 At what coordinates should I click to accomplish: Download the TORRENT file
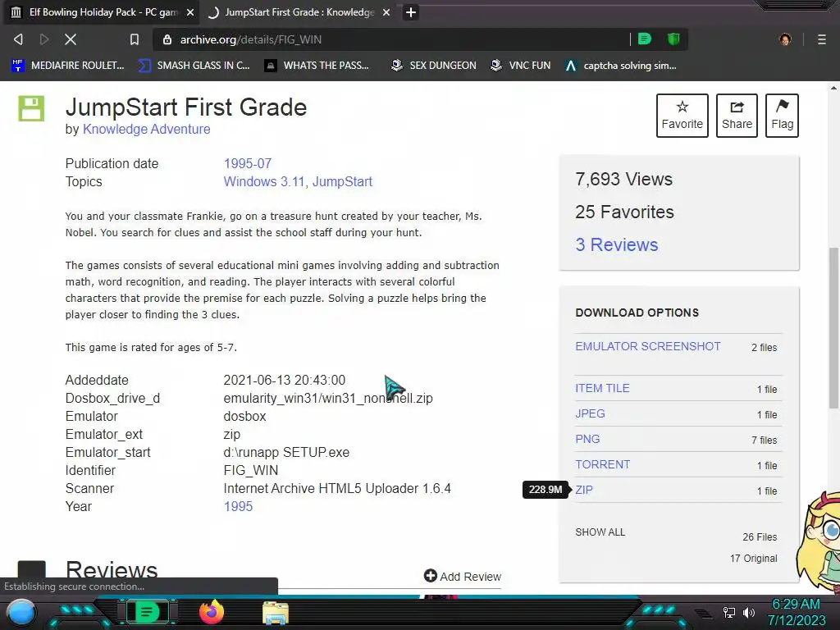tap(603, 464)
